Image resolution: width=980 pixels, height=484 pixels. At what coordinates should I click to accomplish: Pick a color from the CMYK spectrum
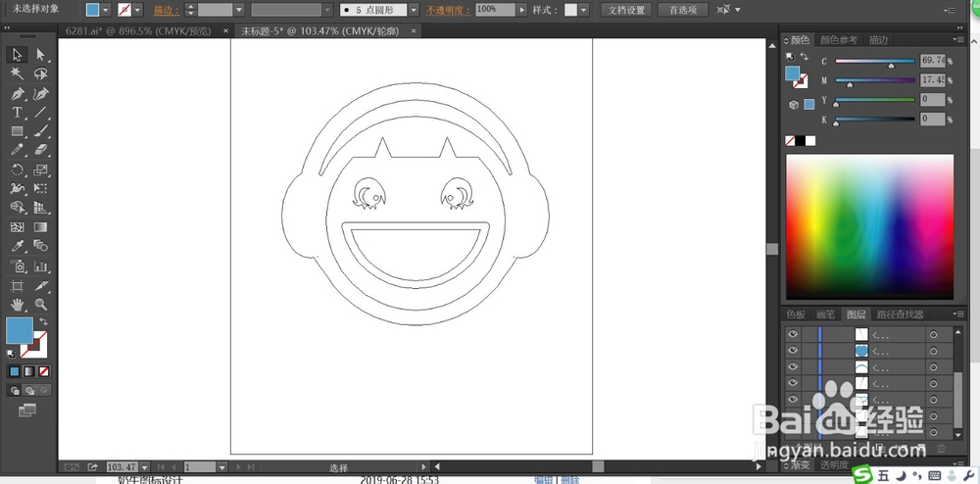869,226
